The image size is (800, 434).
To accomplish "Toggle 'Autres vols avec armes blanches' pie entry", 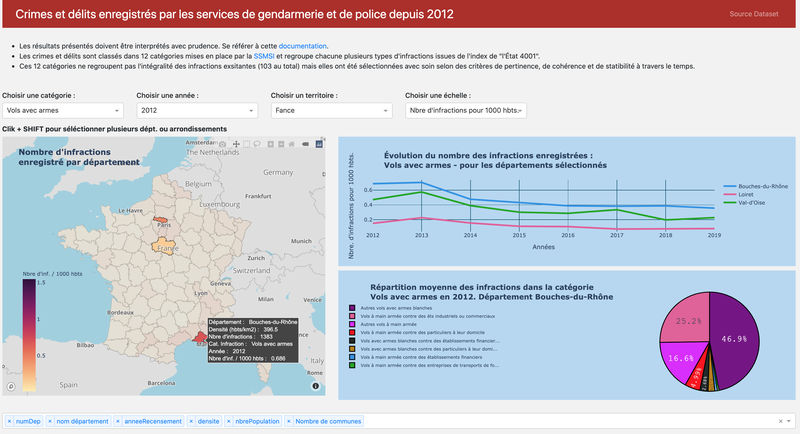I will 391,308.
